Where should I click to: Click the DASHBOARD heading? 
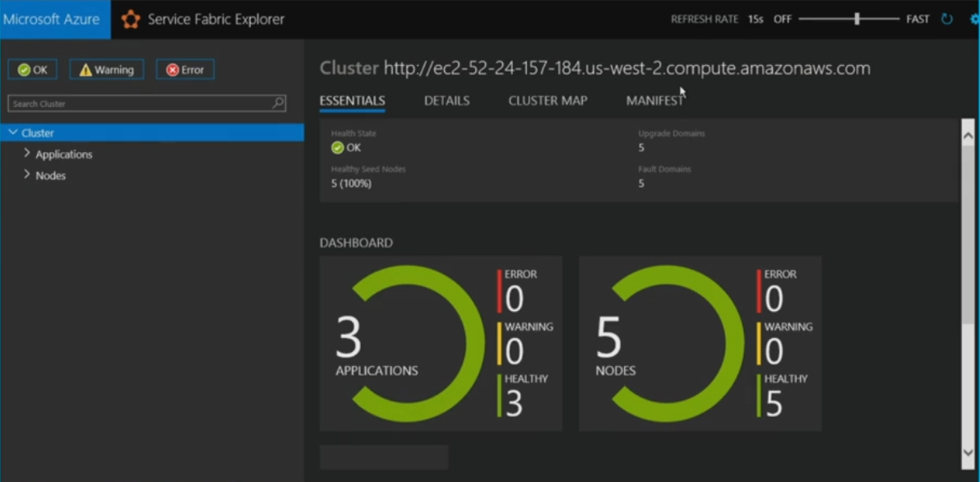[x=356, y=243]
